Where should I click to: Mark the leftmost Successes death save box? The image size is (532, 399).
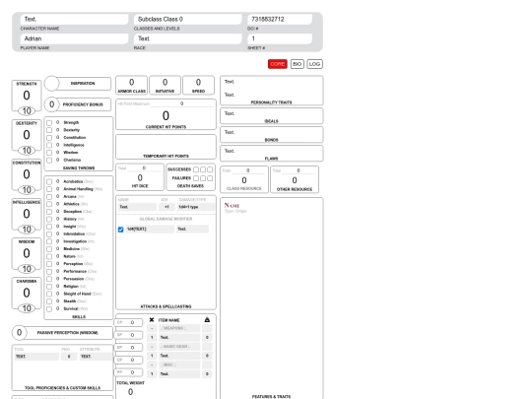[196, 169]
